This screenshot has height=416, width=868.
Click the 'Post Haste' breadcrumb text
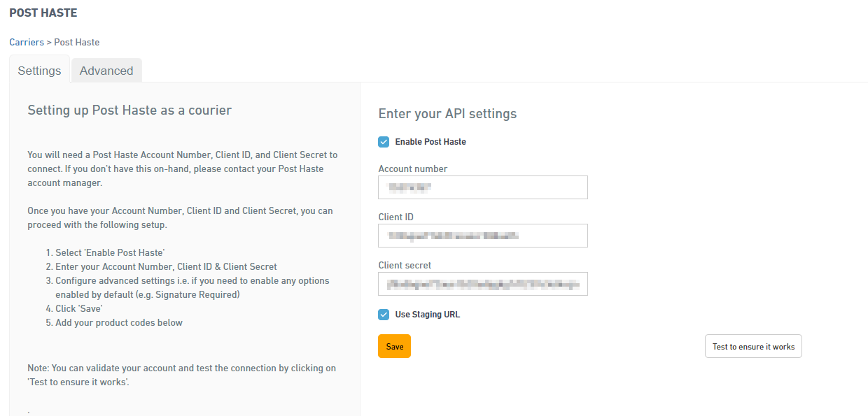click(x=77, y=42)
